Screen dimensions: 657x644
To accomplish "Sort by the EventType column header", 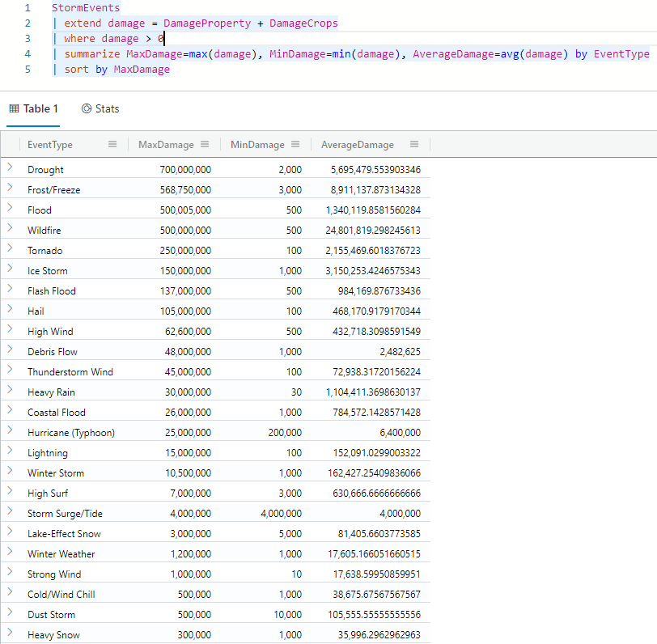I will click(x=50, y=145).
